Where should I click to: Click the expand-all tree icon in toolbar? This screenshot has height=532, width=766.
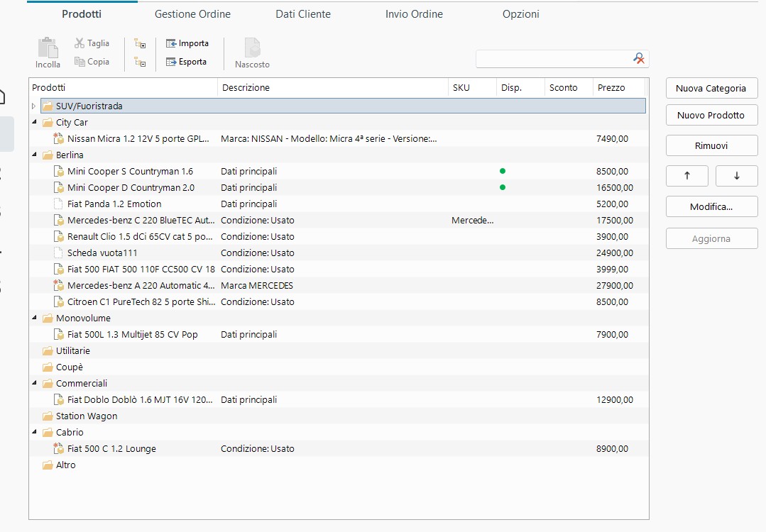pos(140,44)
